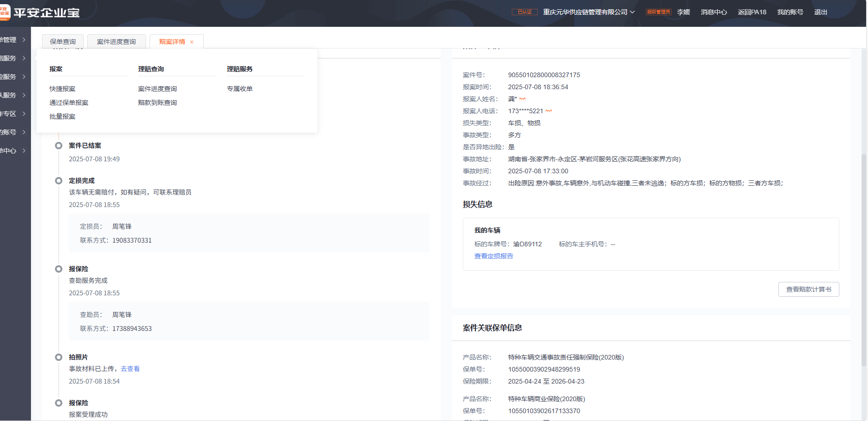Screen dimensions: 868x421
Task: Click the 平安企业宝 logo icon
Action: click(x=5, y=12)
